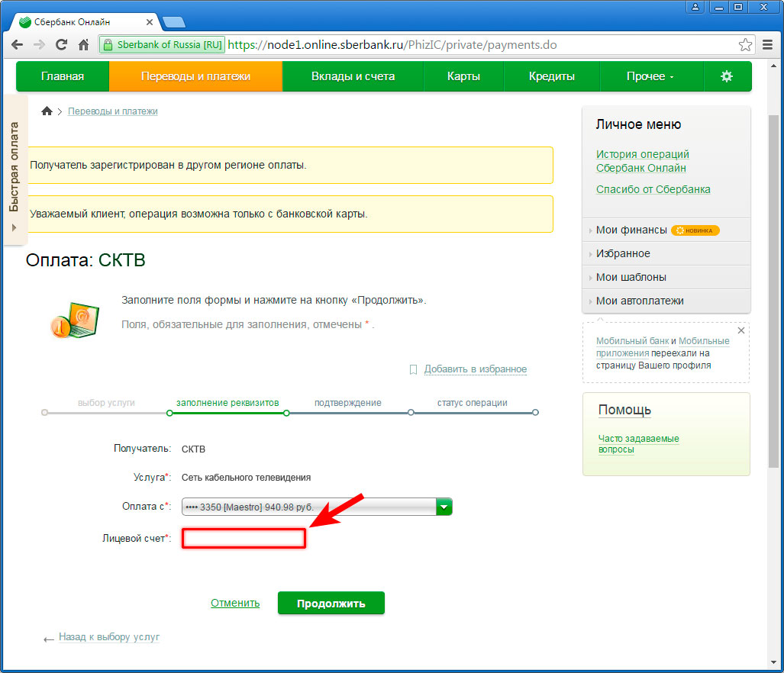Click the bookmark icon beside Добавить в избранное
Viewport: 784px width, 673px height.
413,369
